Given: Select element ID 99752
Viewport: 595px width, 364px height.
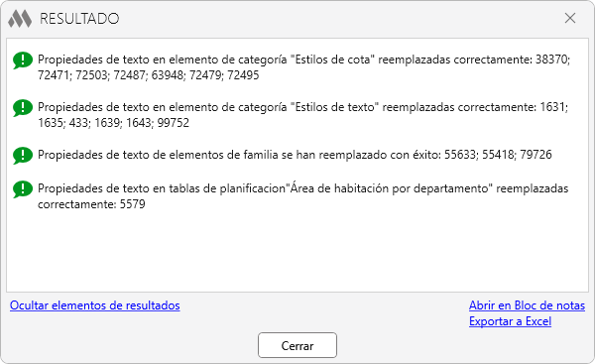Looking at the screenshot, I should (173, 123).
